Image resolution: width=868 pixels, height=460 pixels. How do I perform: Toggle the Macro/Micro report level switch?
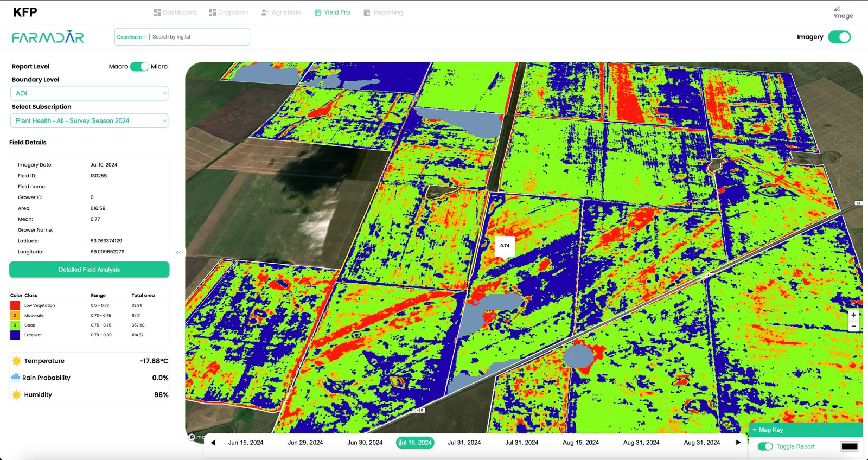pyautogui.click(x=139, y=66)
